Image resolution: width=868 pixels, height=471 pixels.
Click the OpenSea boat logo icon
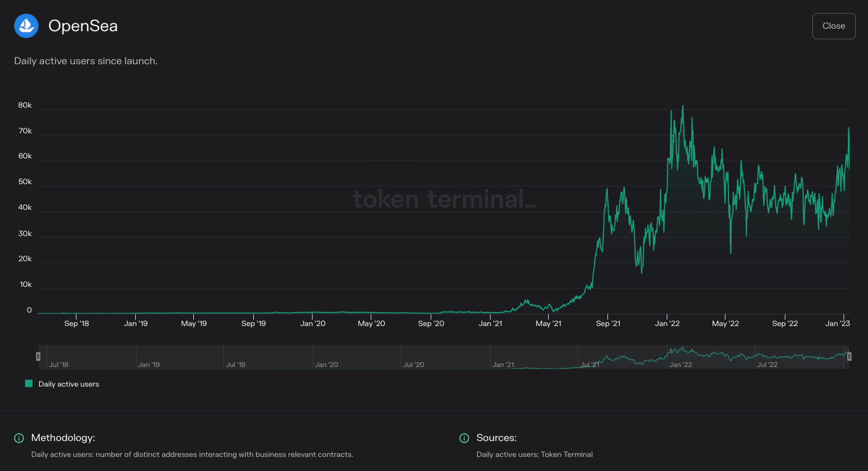(26, 26)
